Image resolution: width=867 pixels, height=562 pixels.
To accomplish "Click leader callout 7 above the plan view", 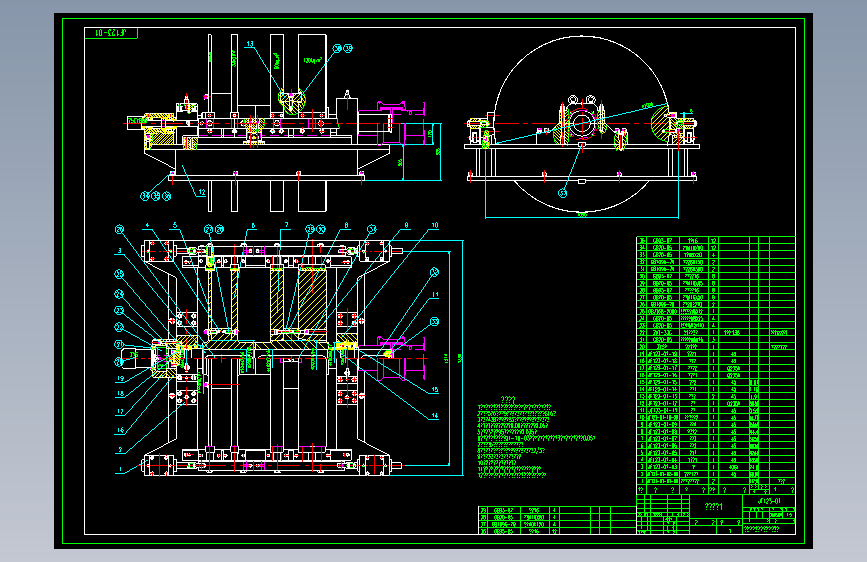I will click(x=286, y=226).
